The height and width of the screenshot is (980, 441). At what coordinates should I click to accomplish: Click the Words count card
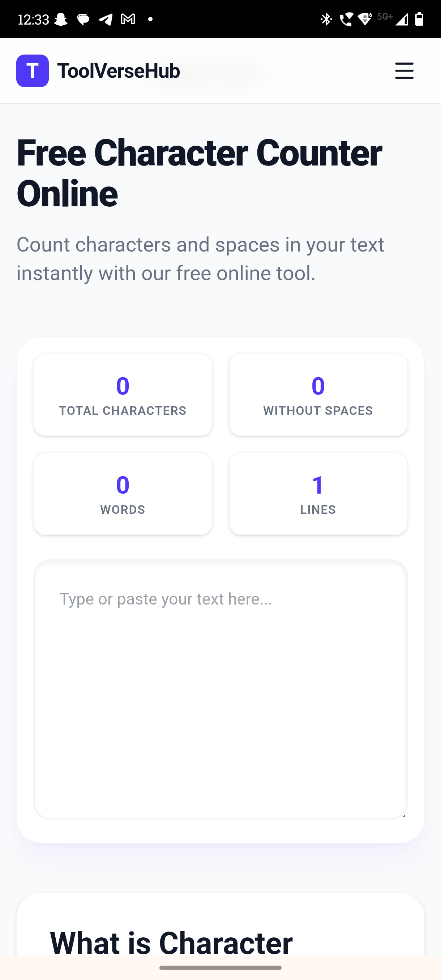pyautogui.click(x=123, y=494)
